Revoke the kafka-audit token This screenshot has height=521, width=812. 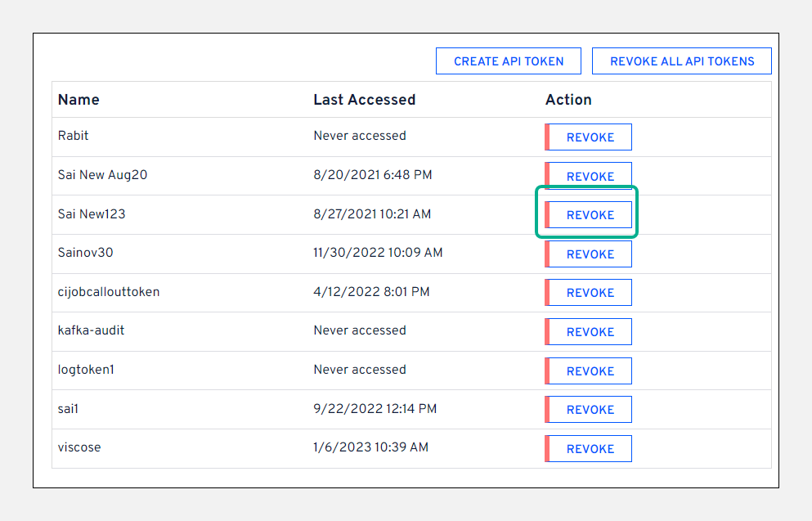[589, 332]
